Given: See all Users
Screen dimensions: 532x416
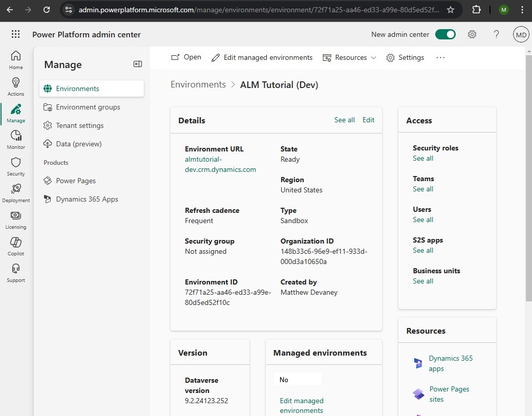Looking at the screenshot, I should (x=423, y=220).
